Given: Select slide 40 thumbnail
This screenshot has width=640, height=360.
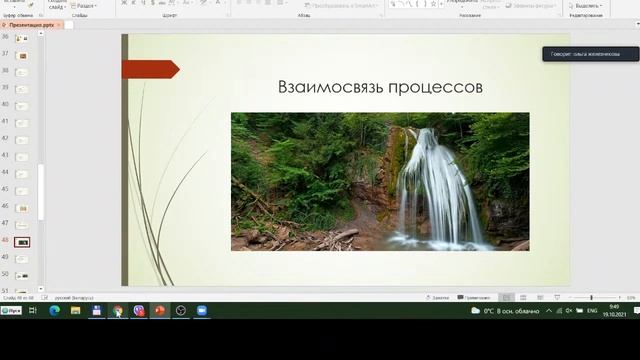Looking at the screenshot, I should click(22, 106).
